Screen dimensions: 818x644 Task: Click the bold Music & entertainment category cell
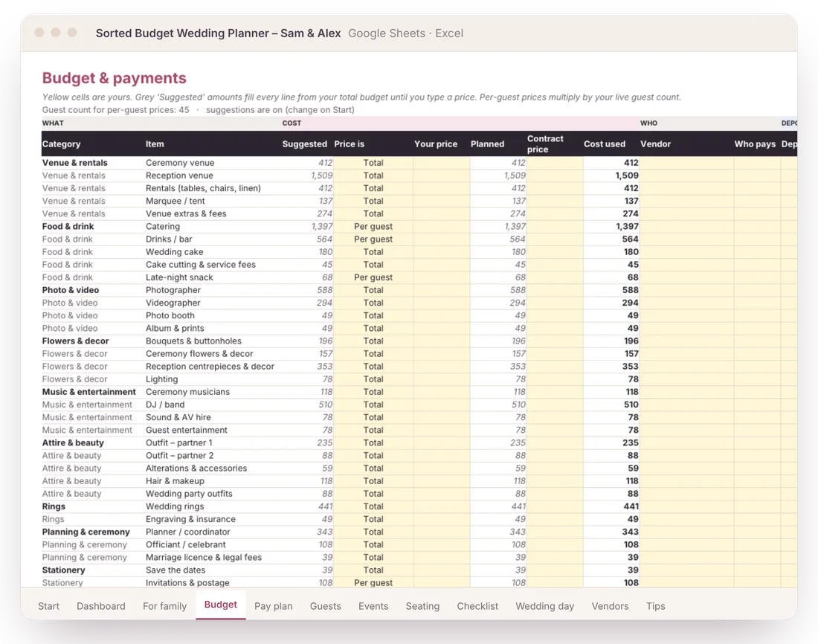click(88, 392)
